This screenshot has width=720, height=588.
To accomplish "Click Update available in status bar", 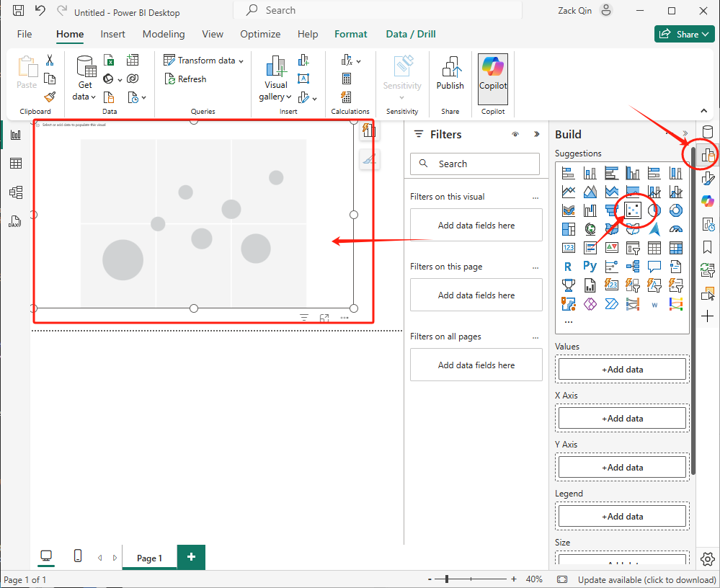I will pos(646,580).
